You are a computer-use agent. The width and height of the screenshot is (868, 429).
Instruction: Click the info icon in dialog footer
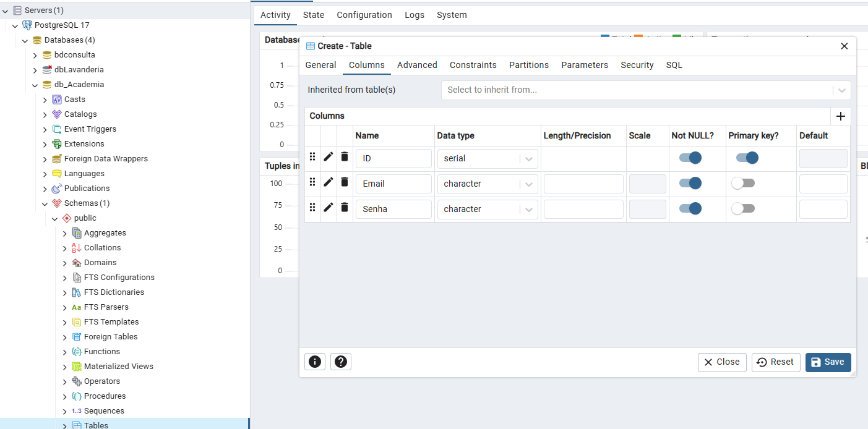tap(315, 362)
